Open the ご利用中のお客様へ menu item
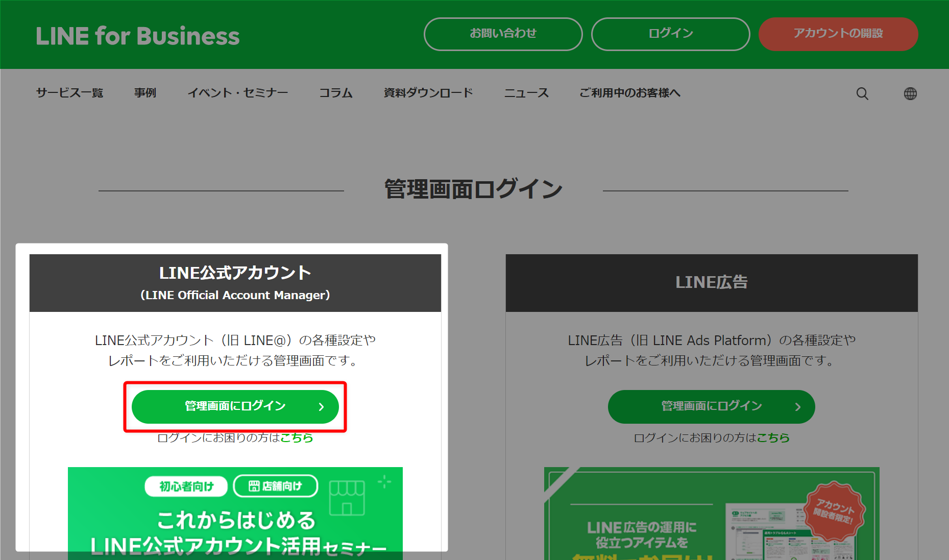 pos(630,93)
